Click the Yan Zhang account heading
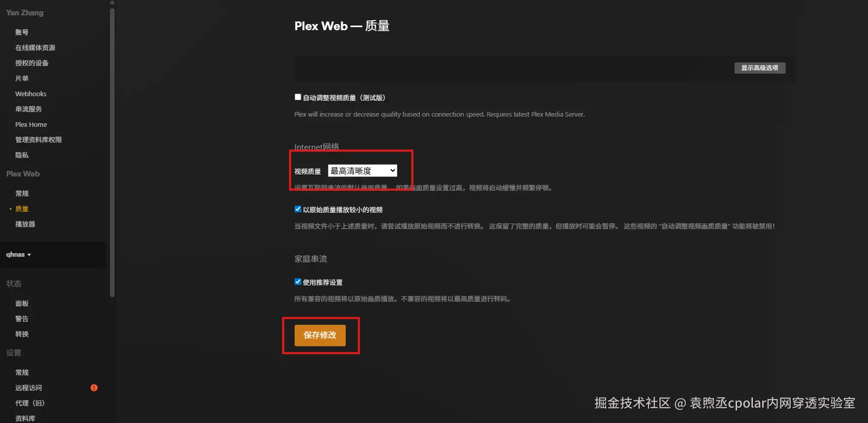 point(25,13)
